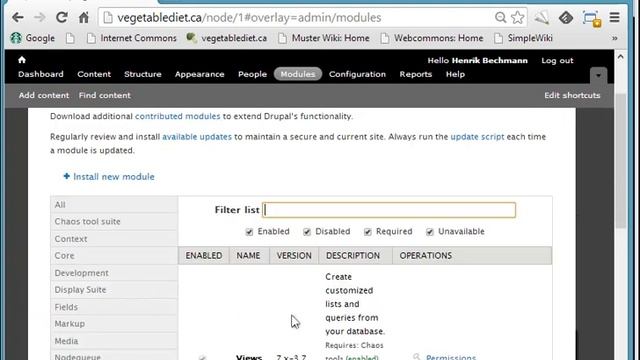Open the Google bookmark
The image size is (640, 360).
point(33,38)
